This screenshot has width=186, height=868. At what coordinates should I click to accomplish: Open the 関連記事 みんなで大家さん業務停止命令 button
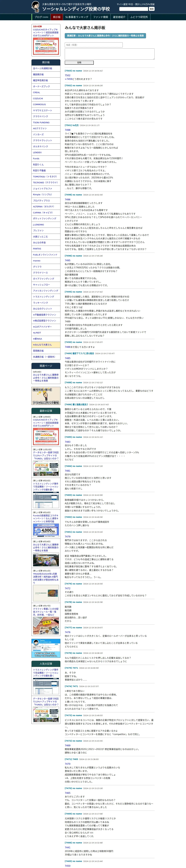105,35
